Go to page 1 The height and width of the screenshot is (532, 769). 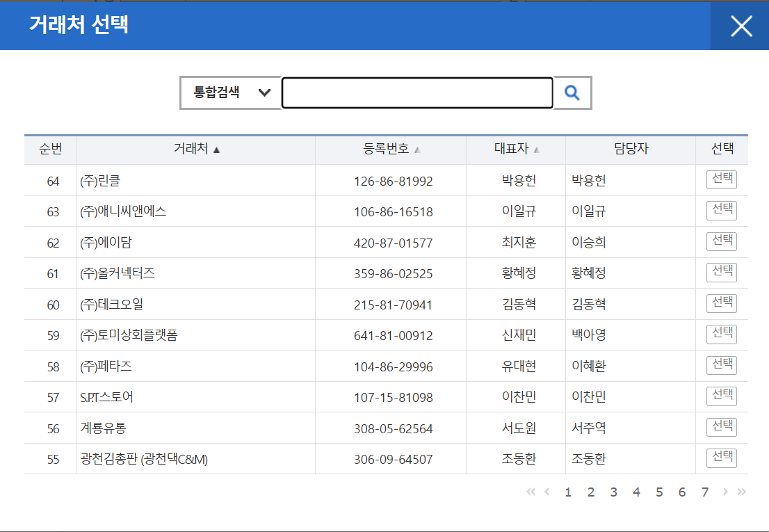click(568, 492)
